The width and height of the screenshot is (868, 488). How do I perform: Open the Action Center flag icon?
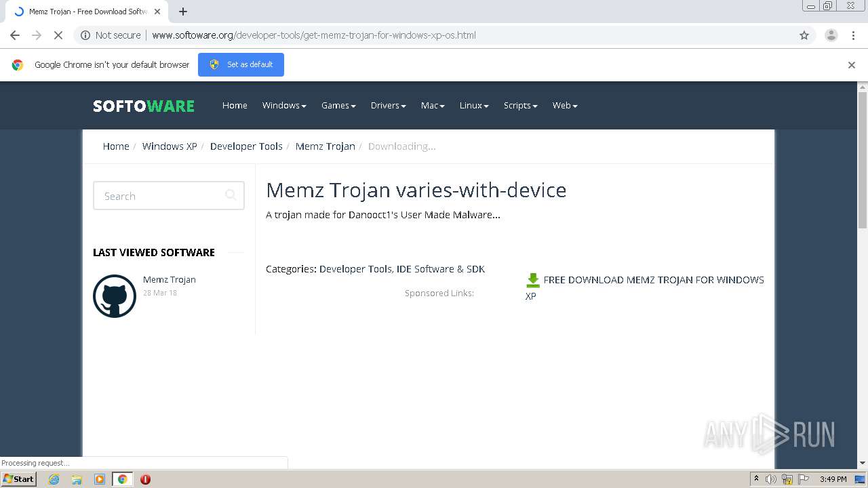pos(804,479)
